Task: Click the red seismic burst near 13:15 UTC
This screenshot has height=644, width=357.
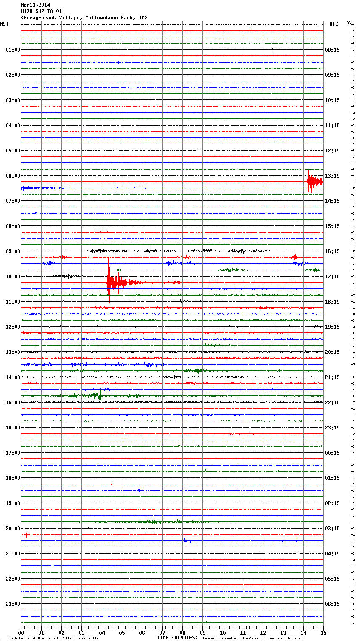Action: point(315,181)
